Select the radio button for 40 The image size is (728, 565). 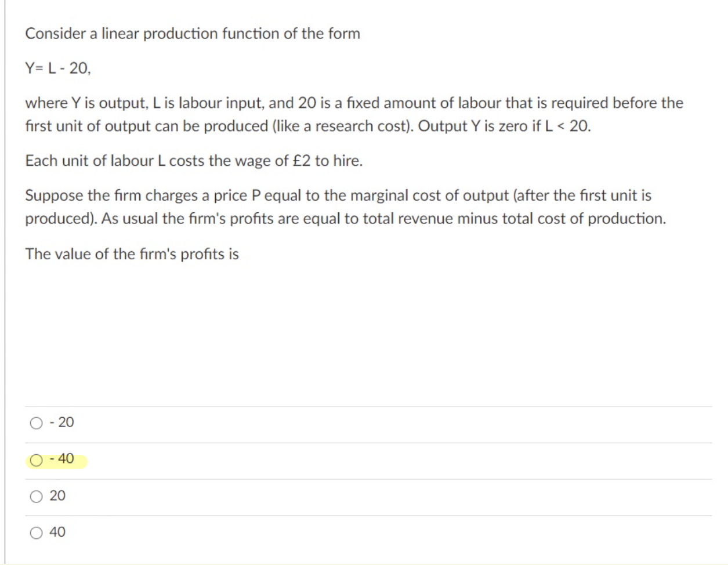[36, 531]
